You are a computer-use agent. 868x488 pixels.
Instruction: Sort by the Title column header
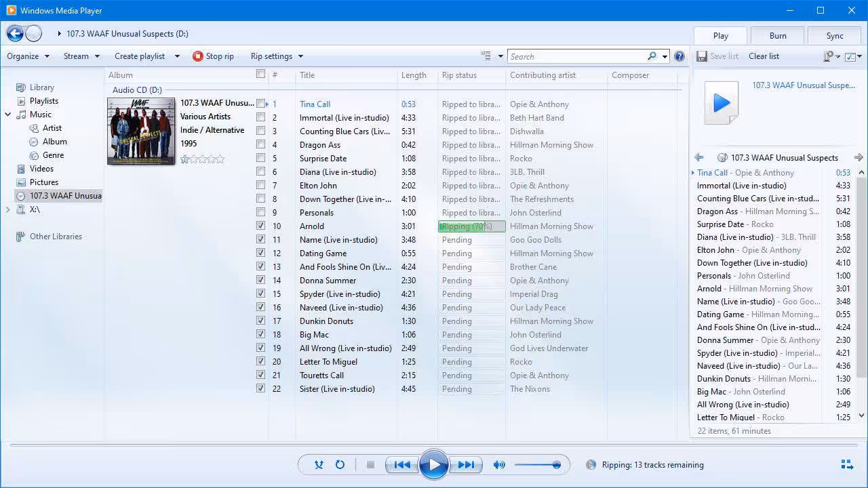346,75
